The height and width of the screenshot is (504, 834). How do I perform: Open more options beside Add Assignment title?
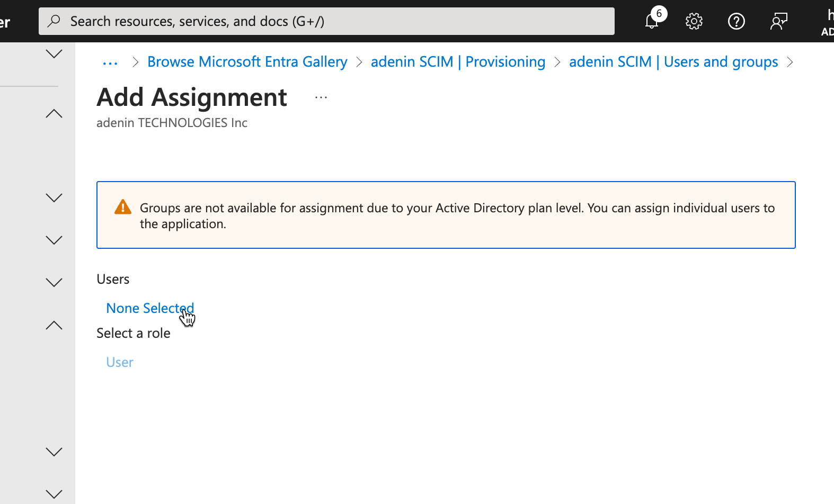point(321,97)
